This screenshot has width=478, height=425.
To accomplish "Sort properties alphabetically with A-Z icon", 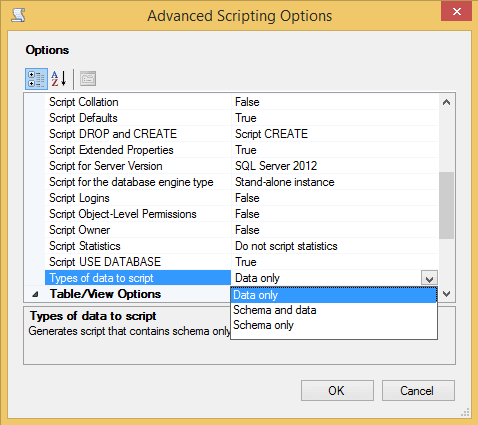I will [x=59, y=79].
